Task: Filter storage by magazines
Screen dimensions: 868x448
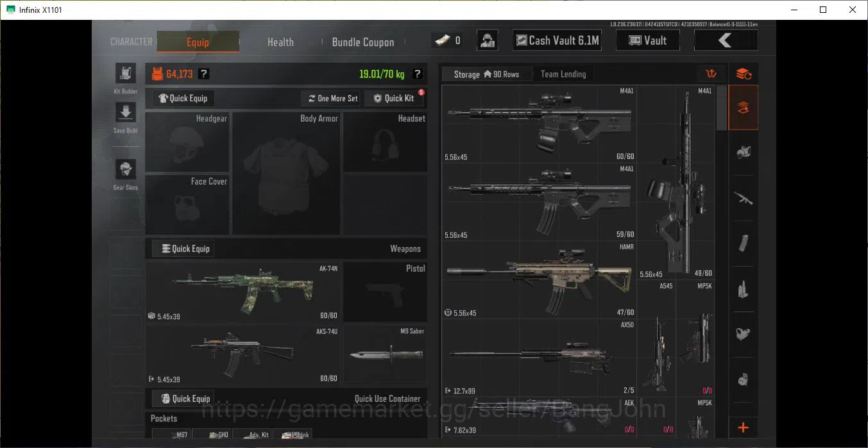Action: [x=744, y=244]
